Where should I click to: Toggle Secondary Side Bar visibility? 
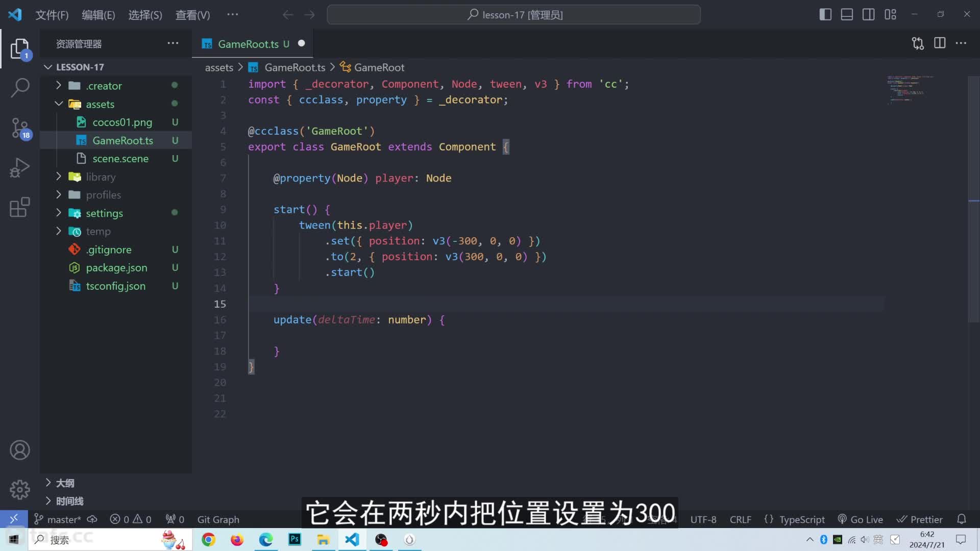point(868,15)
